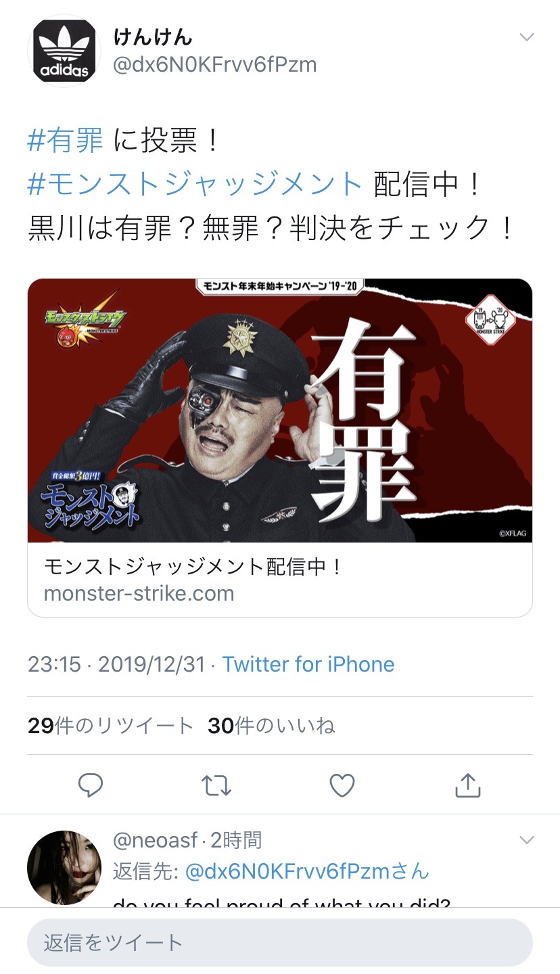The height and width of the screenshot is (974, 560).
Task: Open the Twitter for iPhone source link
Action: (x=308, y=664)
